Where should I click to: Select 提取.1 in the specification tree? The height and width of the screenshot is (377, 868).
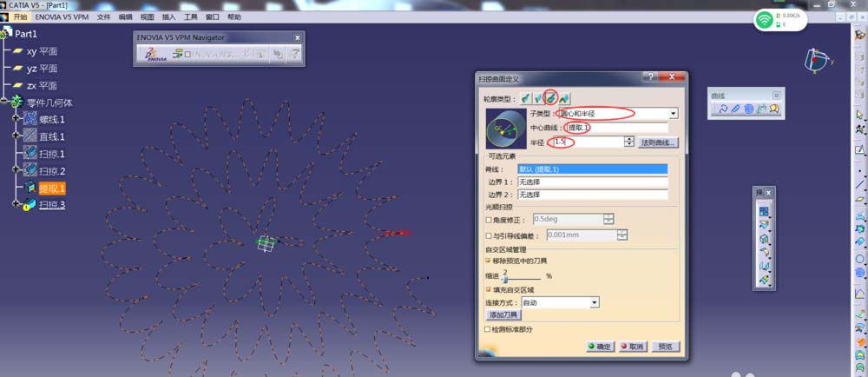pyautogui.click(x=52, y=188)
